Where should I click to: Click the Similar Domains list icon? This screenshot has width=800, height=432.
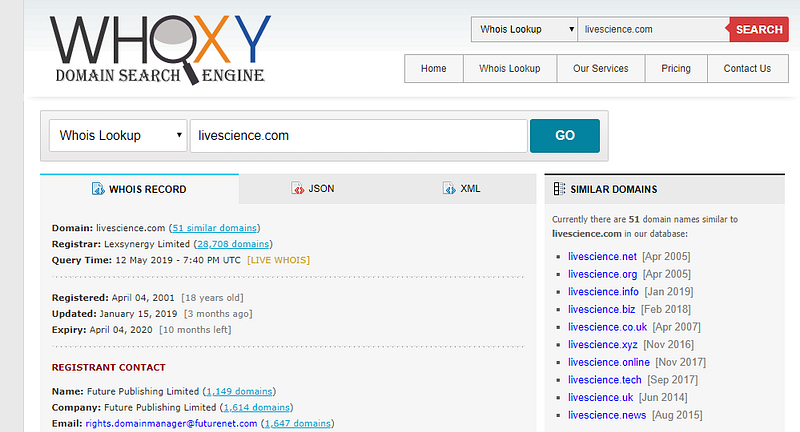tap(559, 189)
